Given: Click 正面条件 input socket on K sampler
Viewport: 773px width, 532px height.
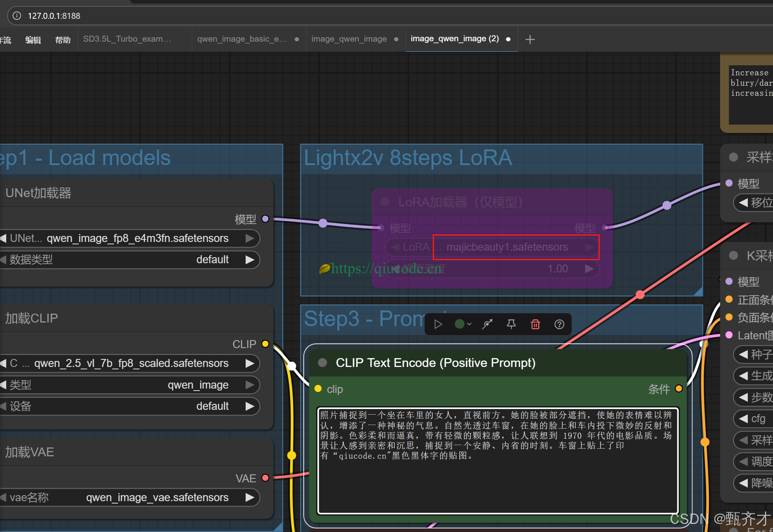Looking at the screenshot, I should (729, 299).
